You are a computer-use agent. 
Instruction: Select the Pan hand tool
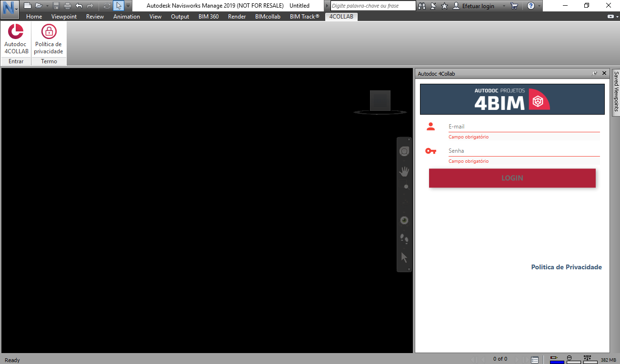tap(404, 172)
